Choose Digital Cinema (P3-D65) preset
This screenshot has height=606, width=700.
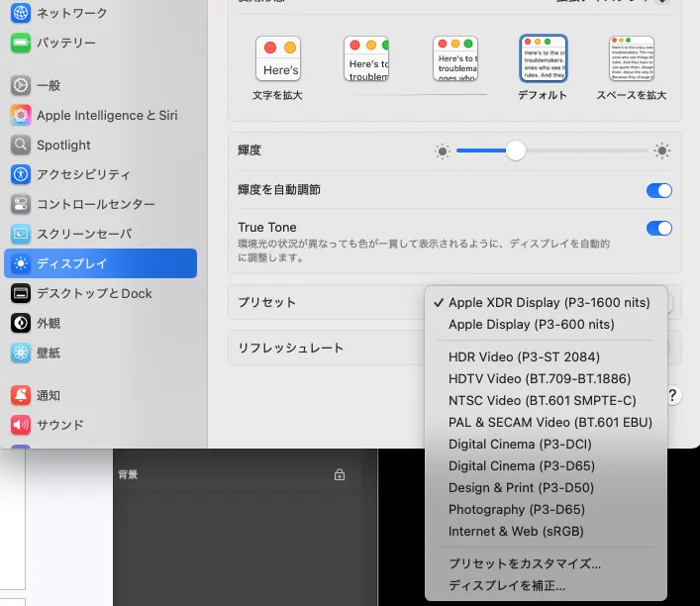coord(546,465)
